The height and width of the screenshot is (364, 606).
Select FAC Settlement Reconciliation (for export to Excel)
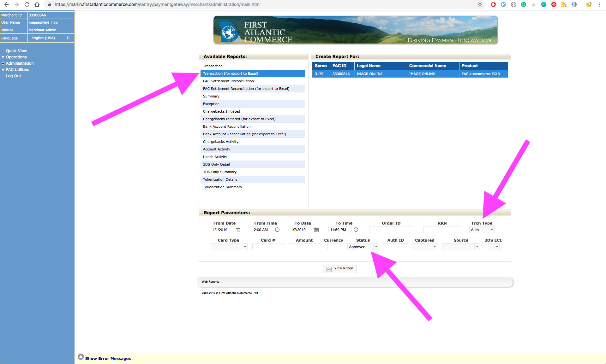253,89
